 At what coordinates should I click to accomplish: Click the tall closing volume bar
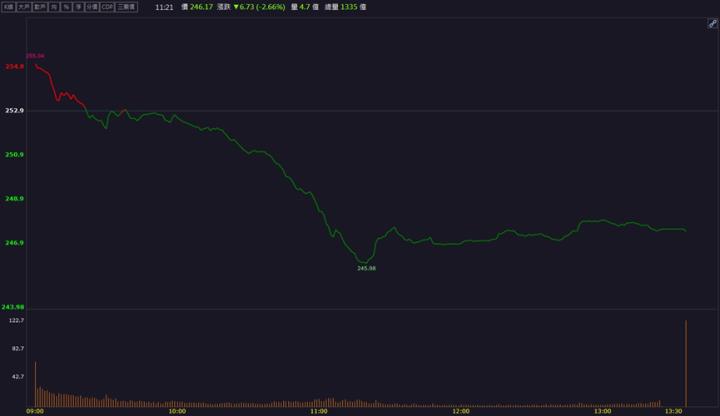tap(686, 362)
